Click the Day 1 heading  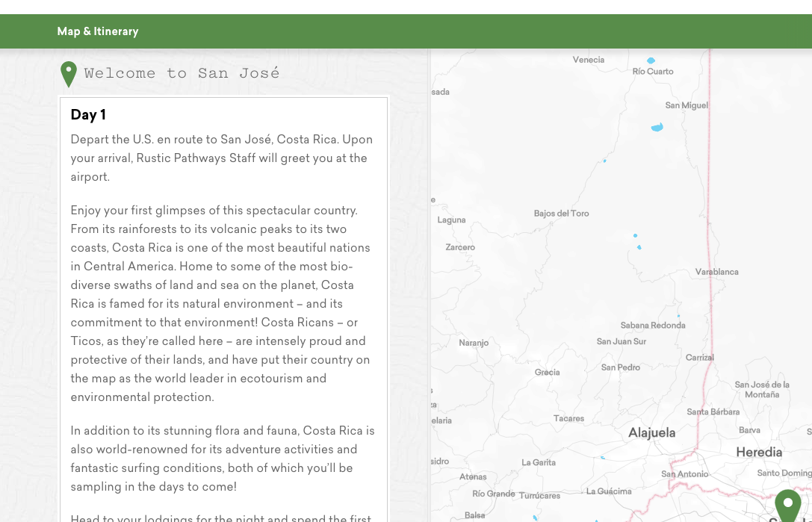coord(88,114)
